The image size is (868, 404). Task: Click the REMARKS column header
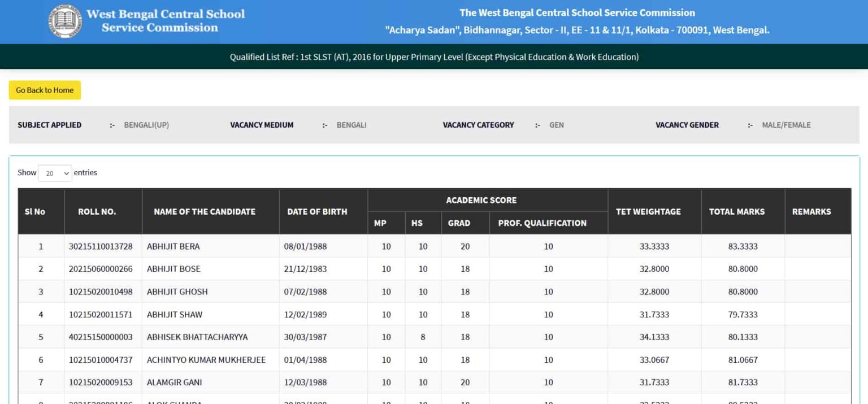[811, 211]
